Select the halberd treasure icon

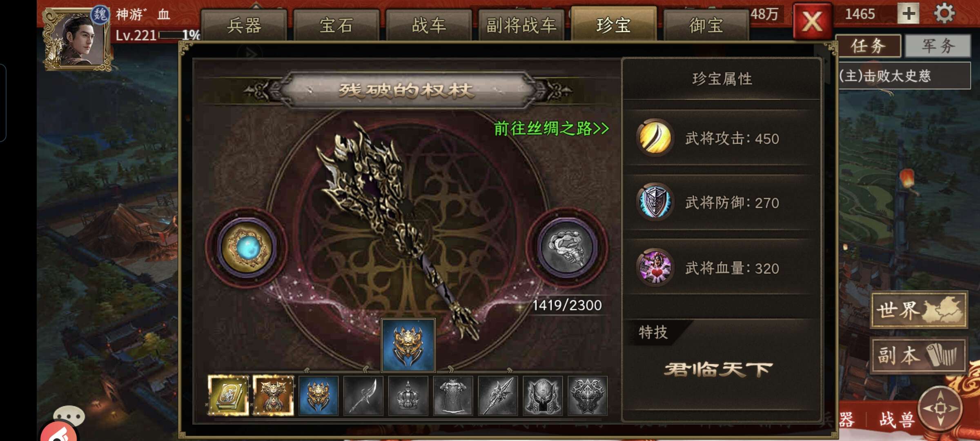[x=363, y=395]
